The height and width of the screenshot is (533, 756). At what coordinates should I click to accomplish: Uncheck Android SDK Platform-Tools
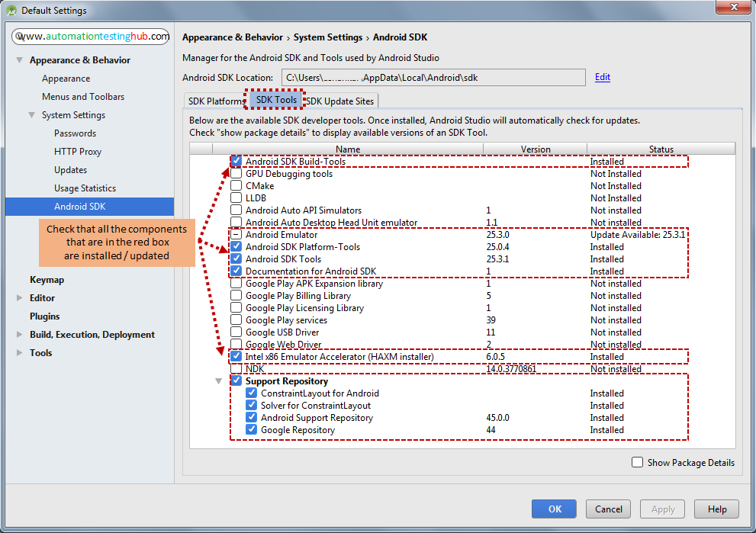[236, 246]
